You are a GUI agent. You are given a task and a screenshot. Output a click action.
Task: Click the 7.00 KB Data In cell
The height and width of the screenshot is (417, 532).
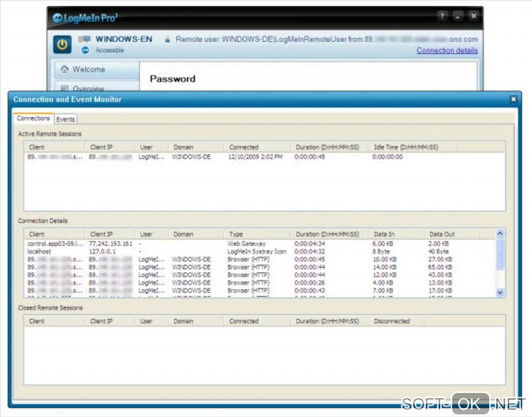tap(382, 290)
